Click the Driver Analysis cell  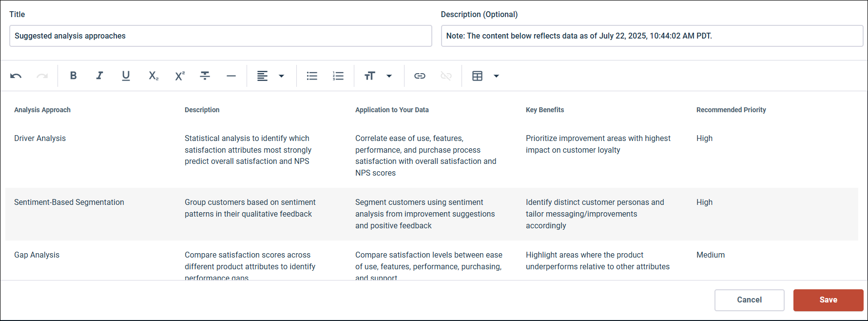click(x=40, y=139)
